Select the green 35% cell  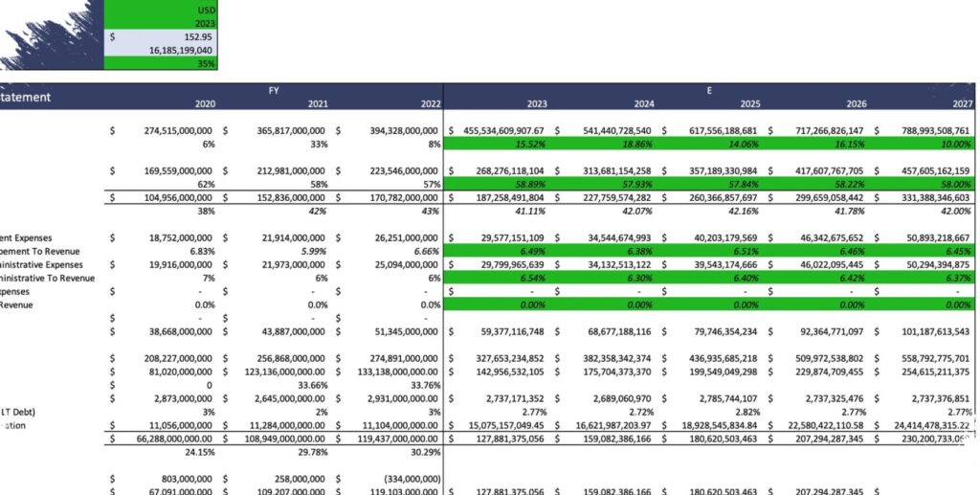pyautogui.click(x=161, y=63)
